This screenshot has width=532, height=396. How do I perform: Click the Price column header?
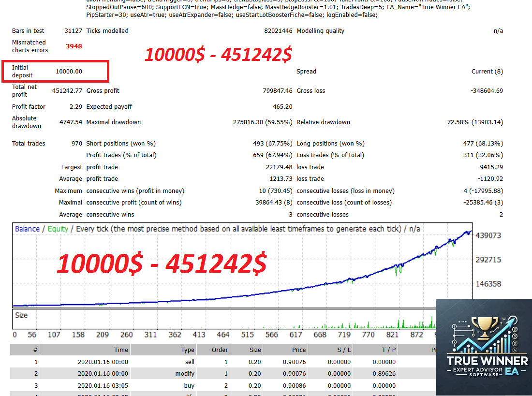[x=299, y=350]
